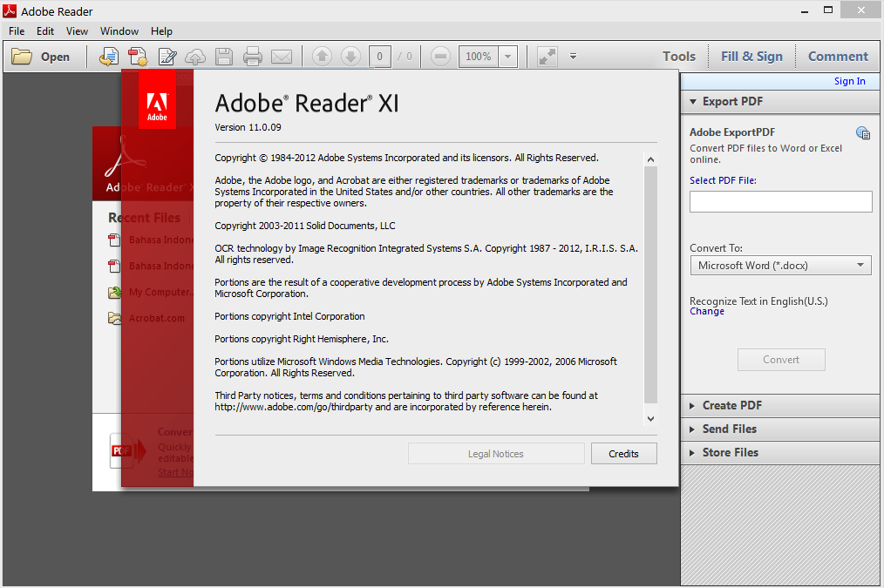
Task: Go to previous page with up arrow
Action: coord(322,56)
